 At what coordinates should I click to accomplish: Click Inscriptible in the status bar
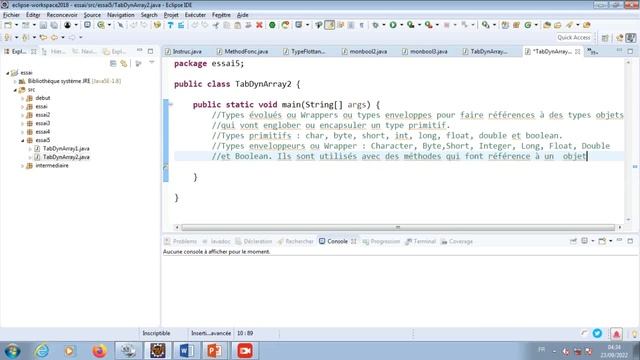click(156, 333)
